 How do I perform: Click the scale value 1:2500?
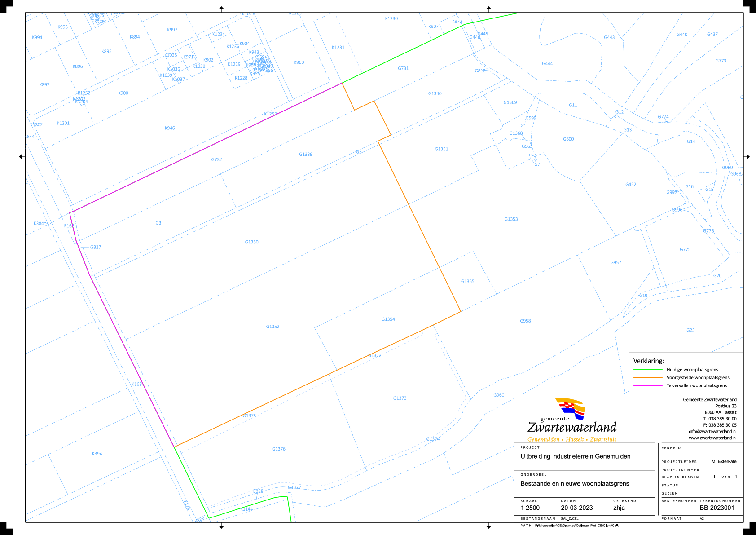530,508
